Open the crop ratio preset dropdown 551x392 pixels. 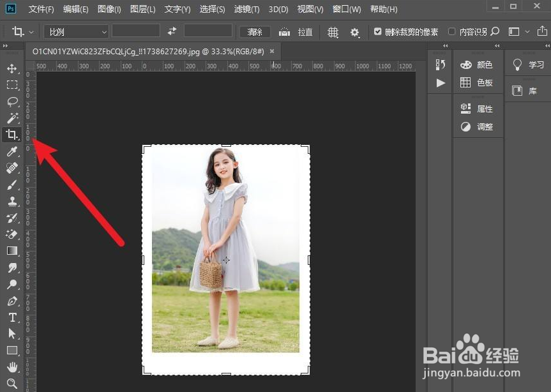click(x=76, y=32)
